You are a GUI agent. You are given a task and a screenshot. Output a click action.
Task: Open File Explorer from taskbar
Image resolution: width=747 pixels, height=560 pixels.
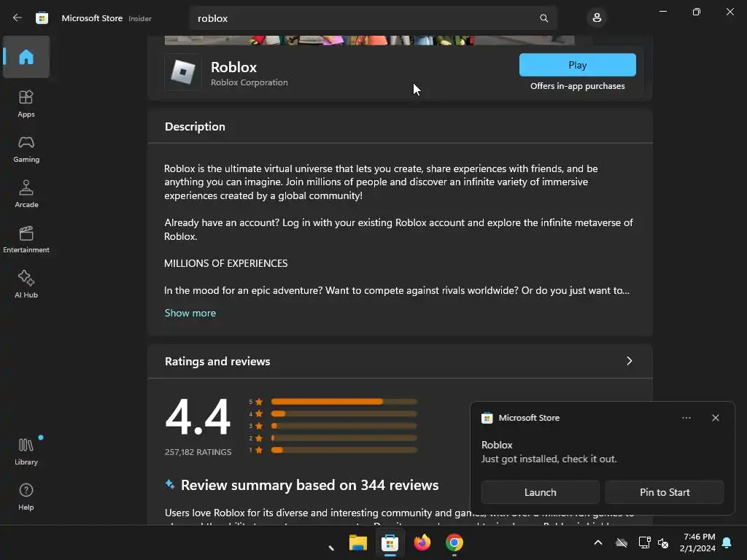click(357, 542)
